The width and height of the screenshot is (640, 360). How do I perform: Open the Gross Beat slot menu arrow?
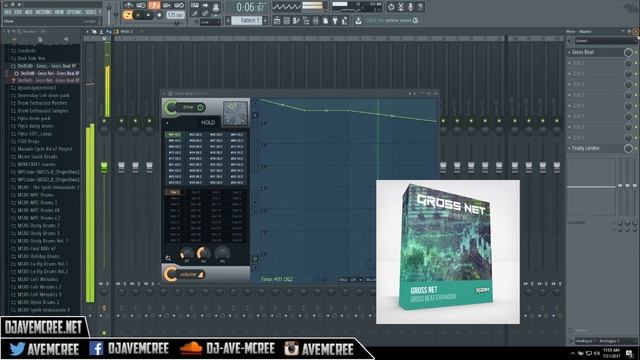click(569, 52)
